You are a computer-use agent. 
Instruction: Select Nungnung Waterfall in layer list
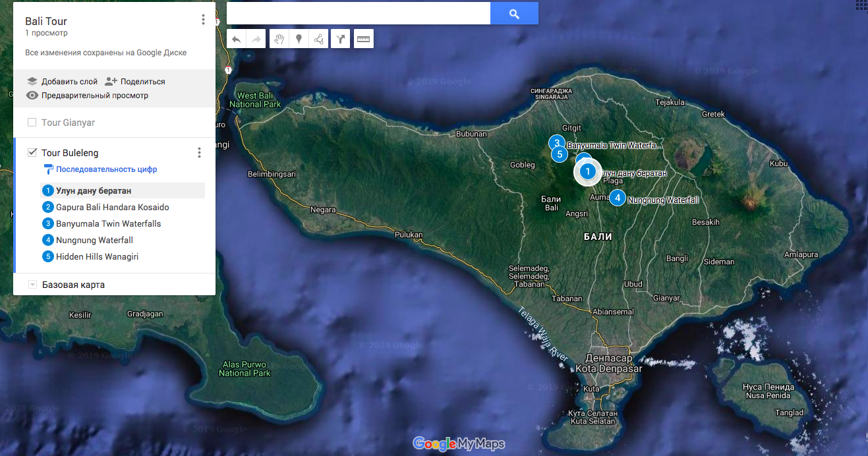click(94, 240)
